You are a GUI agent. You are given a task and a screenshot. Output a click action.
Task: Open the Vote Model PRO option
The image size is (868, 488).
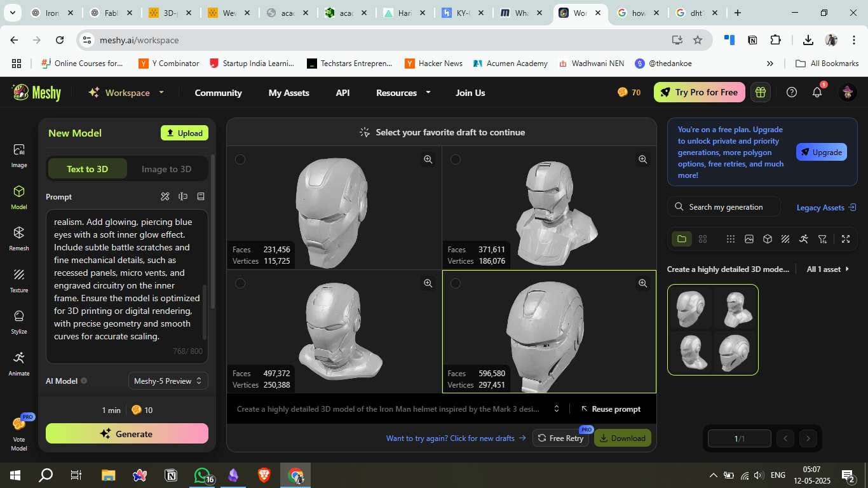[19, 433]
